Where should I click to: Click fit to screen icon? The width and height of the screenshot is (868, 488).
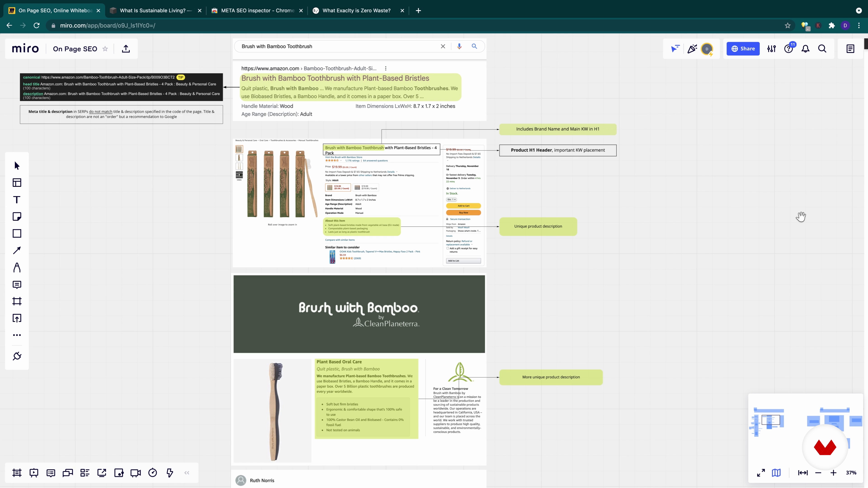803,473
